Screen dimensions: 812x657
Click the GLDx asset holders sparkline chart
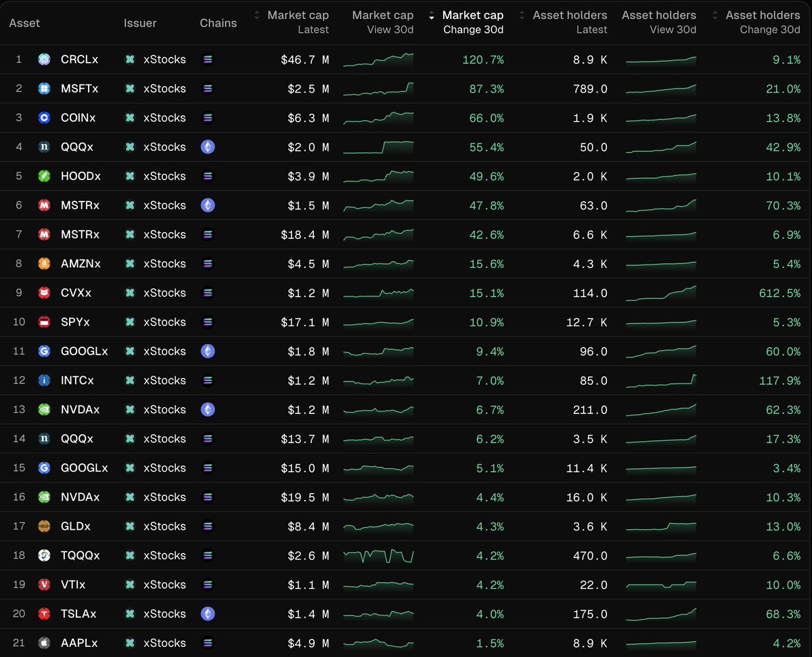(x=661, y=526)
